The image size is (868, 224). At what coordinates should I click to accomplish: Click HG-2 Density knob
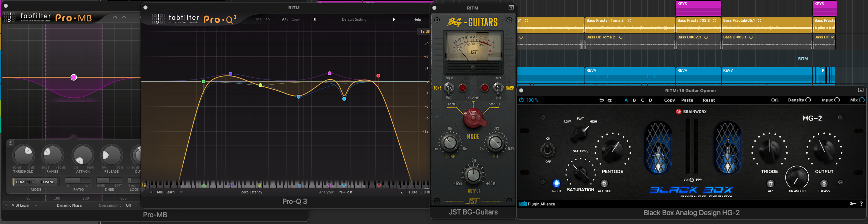(x=808, y=100)
